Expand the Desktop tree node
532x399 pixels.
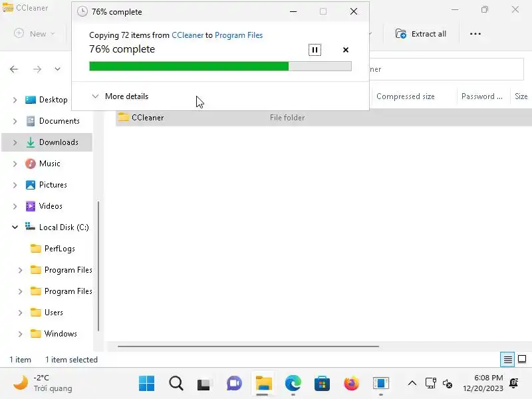point(15,100)
